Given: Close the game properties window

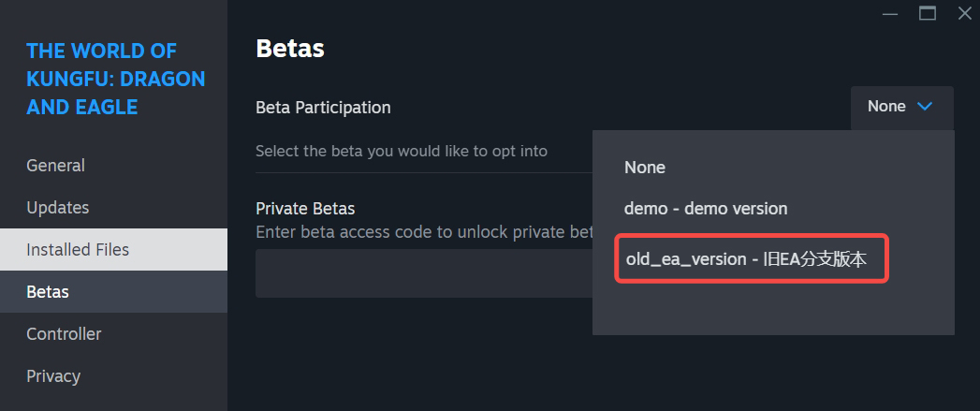Looking at the screenshot, I should point(965,13).
